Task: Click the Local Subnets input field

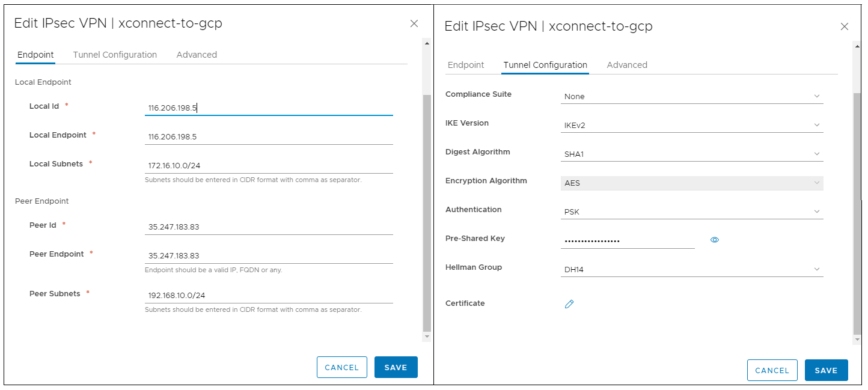Action: tap(269, 166)
